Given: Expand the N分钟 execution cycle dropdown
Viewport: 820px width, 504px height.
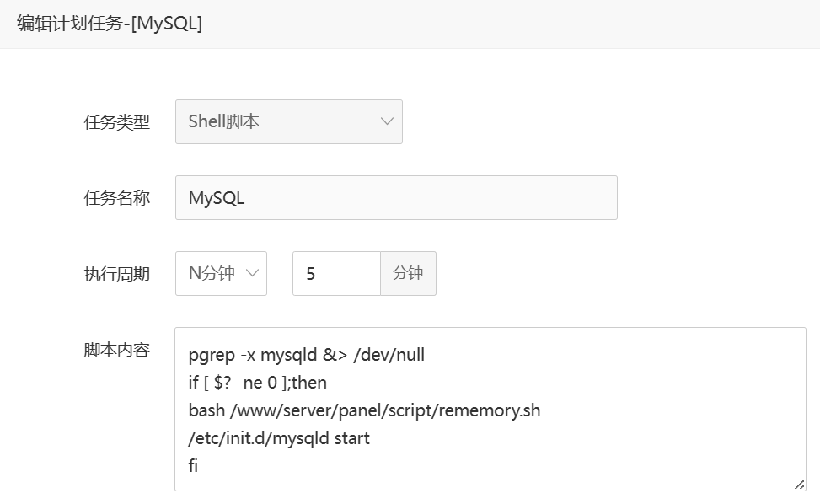Looking at the screenshot, I should [x=221, y=273].
